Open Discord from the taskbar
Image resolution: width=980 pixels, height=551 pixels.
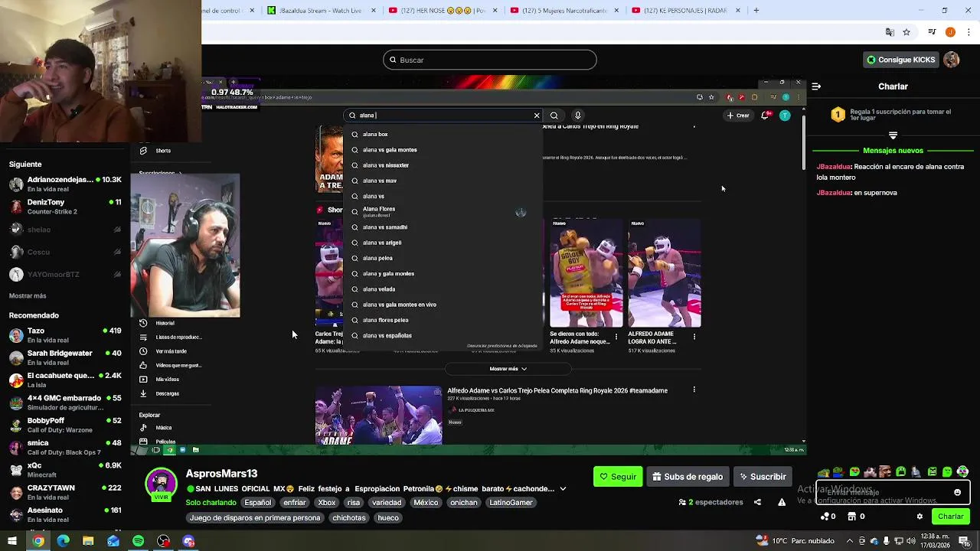[x=188, y=541]
